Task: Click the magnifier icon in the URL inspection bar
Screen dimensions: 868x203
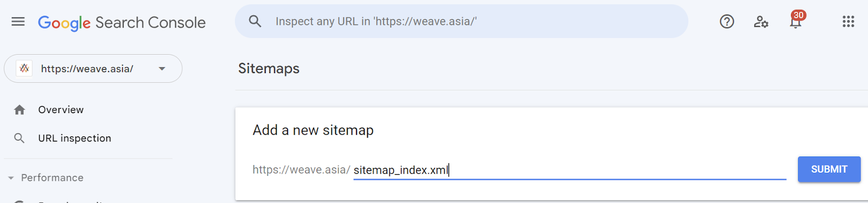Action: point(255,21)
